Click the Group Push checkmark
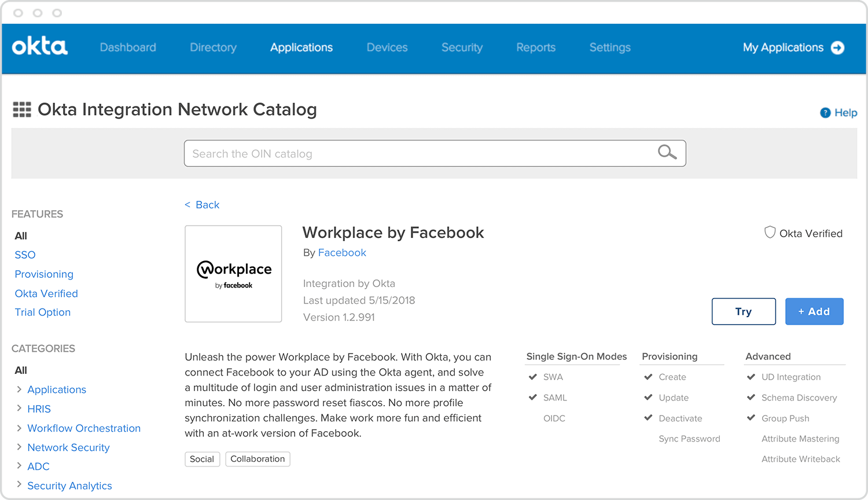This screenshot has height=500, width=868. click(x=751, y=418)
